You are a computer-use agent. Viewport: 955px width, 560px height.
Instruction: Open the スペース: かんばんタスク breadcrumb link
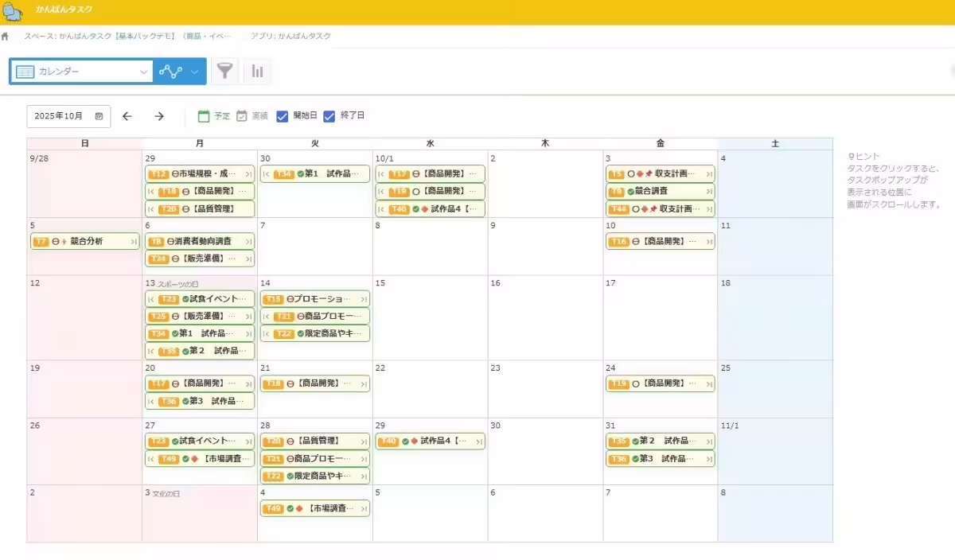point(127,37)
